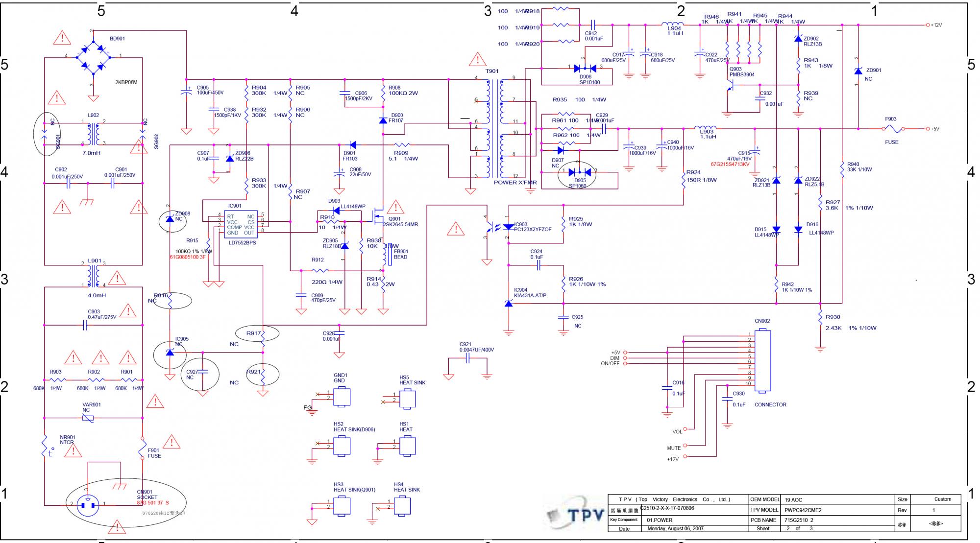
Task: Click the "G2510-2-X-X-17-070806" title block text
Action: click(667, 508)
